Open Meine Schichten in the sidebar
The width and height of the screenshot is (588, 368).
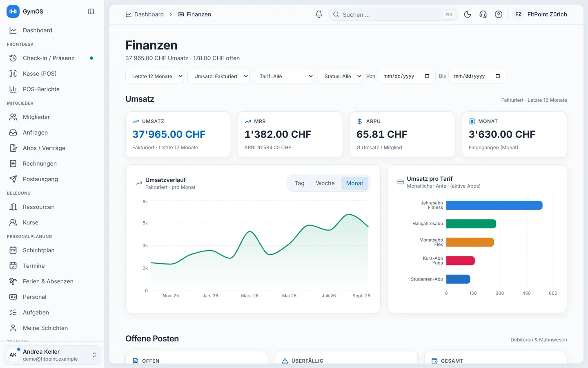click(52, 328)
